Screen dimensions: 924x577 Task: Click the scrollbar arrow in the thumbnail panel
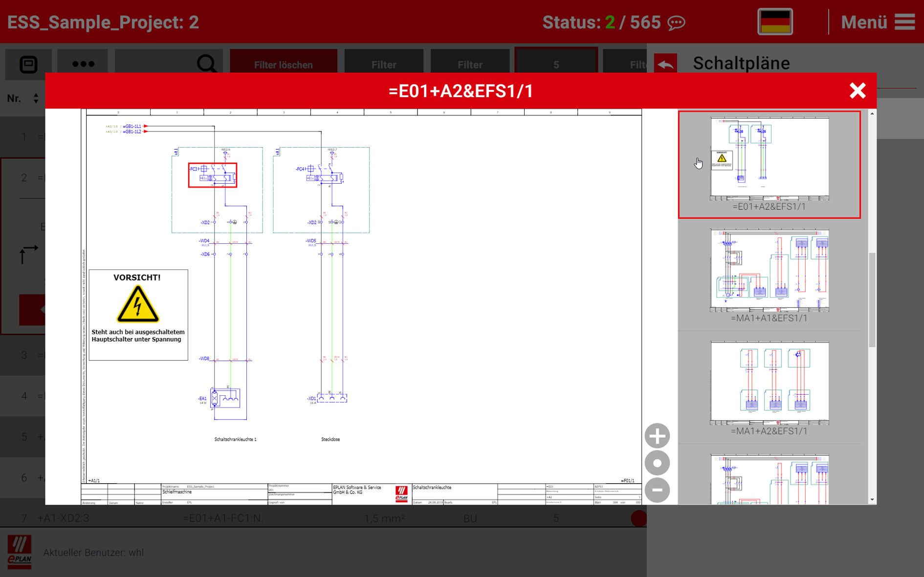(872, 114)
